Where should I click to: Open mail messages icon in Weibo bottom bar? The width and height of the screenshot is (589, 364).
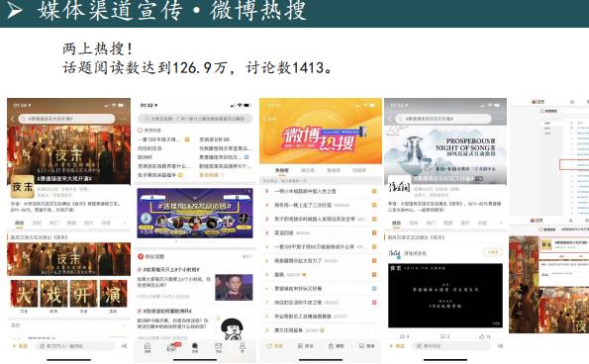click(218, 347)
